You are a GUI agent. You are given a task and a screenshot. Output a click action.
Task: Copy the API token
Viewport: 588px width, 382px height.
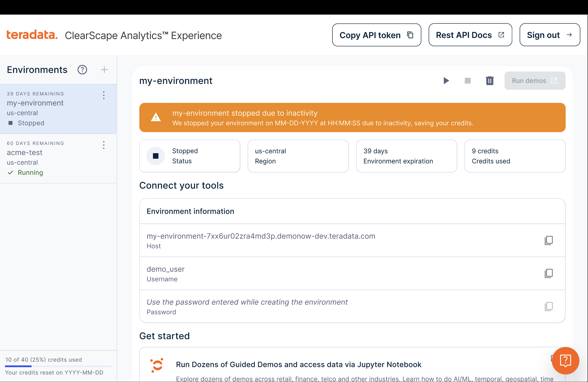point(377,35)
